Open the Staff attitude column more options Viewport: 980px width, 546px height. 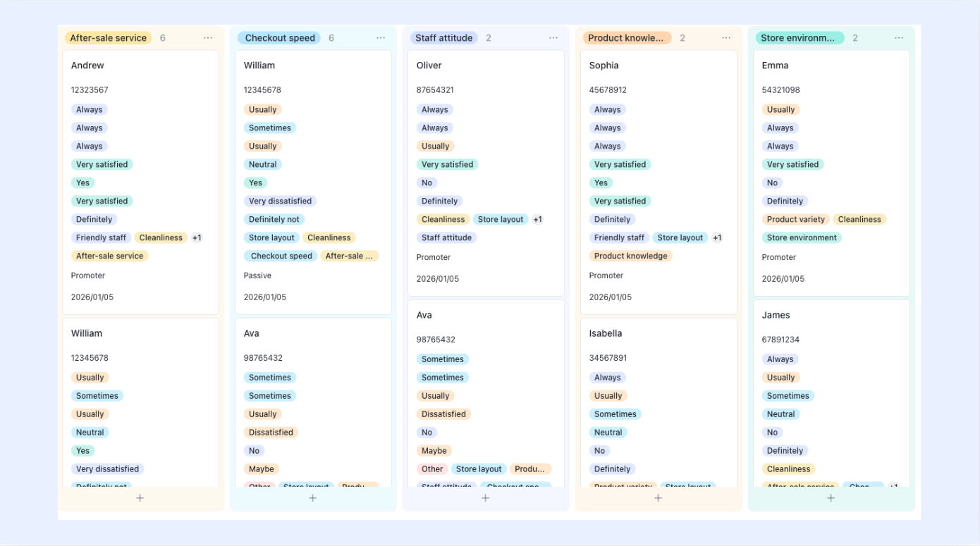pos(553,38)
